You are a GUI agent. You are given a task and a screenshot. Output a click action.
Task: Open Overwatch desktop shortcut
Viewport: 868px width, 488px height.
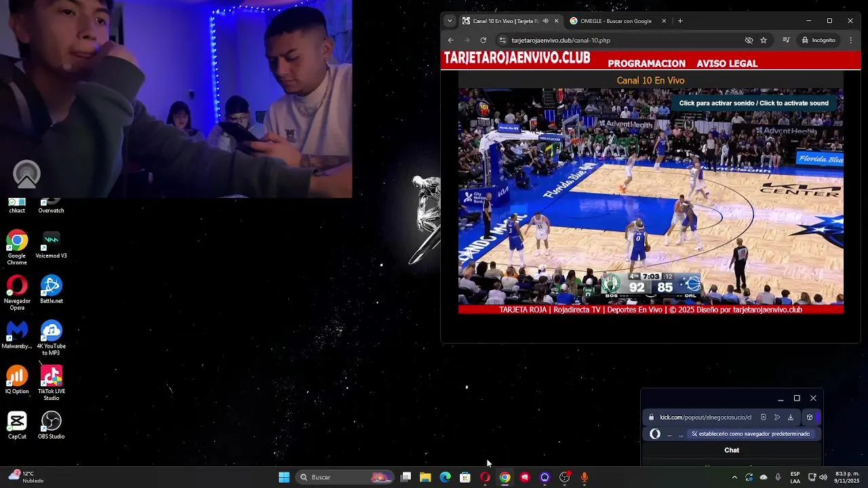pos(51,205)
